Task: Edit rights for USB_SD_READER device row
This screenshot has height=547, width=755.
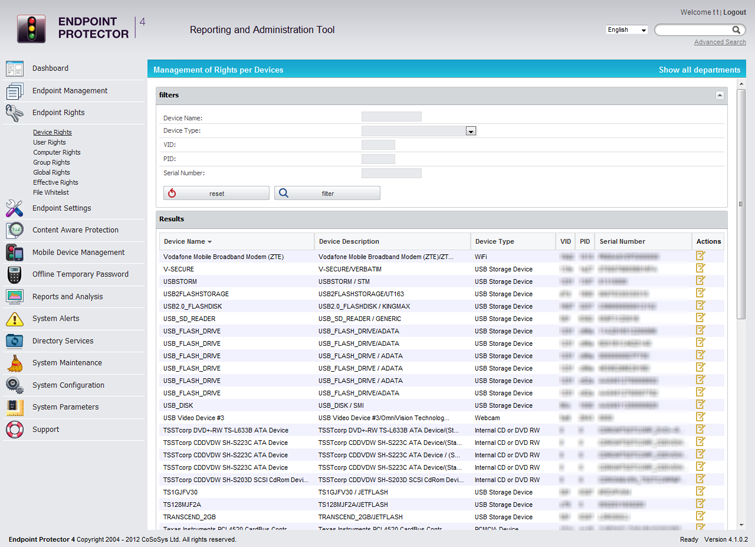Action: (x=700, y=318)
